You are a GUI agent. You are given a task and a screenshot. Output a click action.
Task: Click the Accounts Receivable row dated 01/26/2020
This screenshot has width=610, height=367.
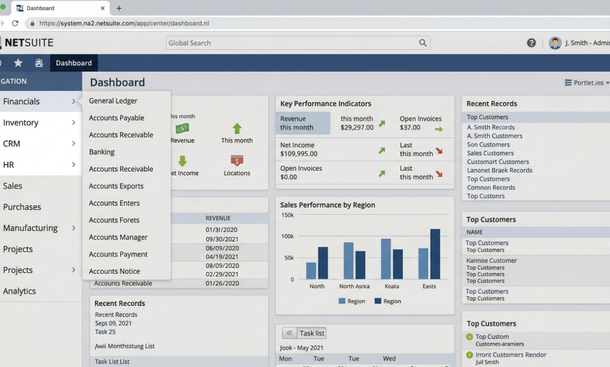coord(179,283)
